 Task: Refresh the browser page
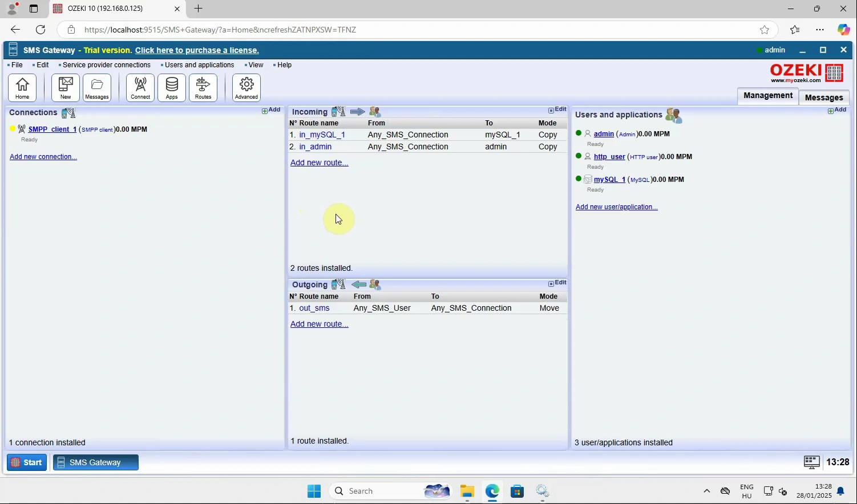tap(41, 30)
